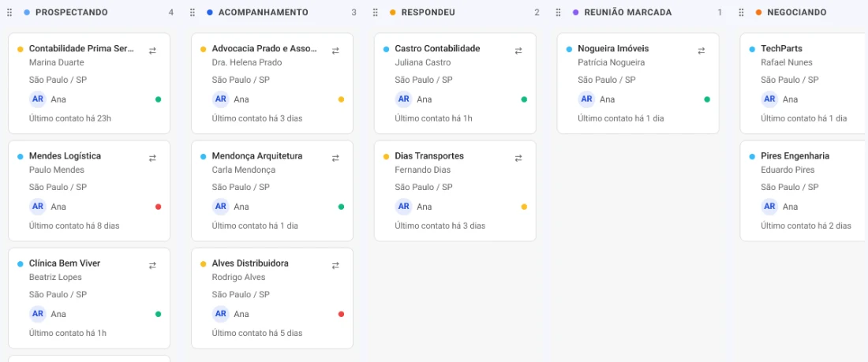
Task: Click contact name Eduardo Pires
Action: click(x=788, y=170)
